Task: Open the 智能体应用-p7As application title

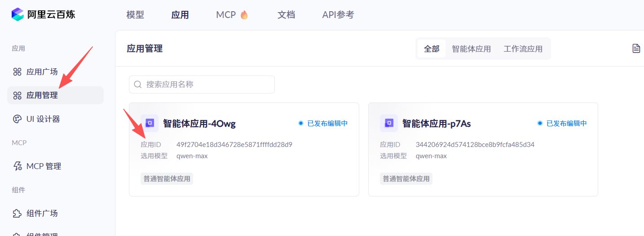Action: tap(437, 123)
